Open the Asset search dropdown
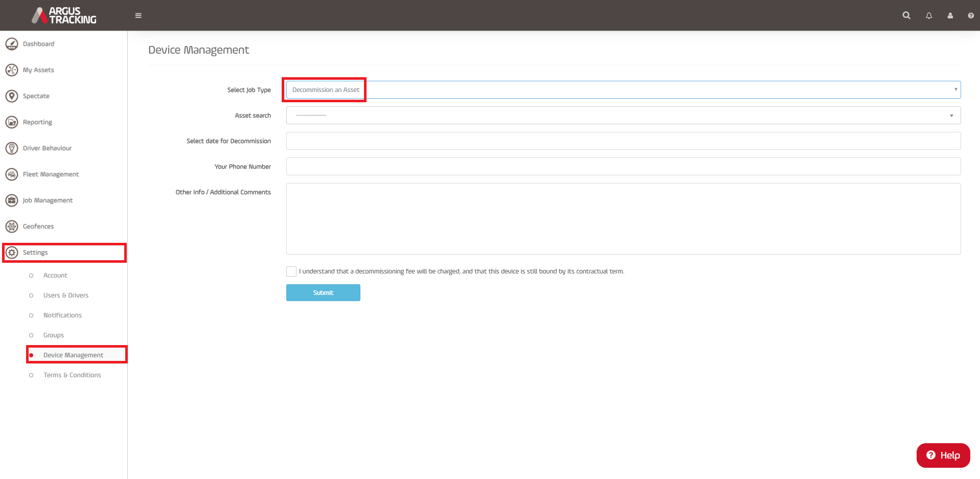980x479 pixels. pyautogui.click(x=623, y=115)
